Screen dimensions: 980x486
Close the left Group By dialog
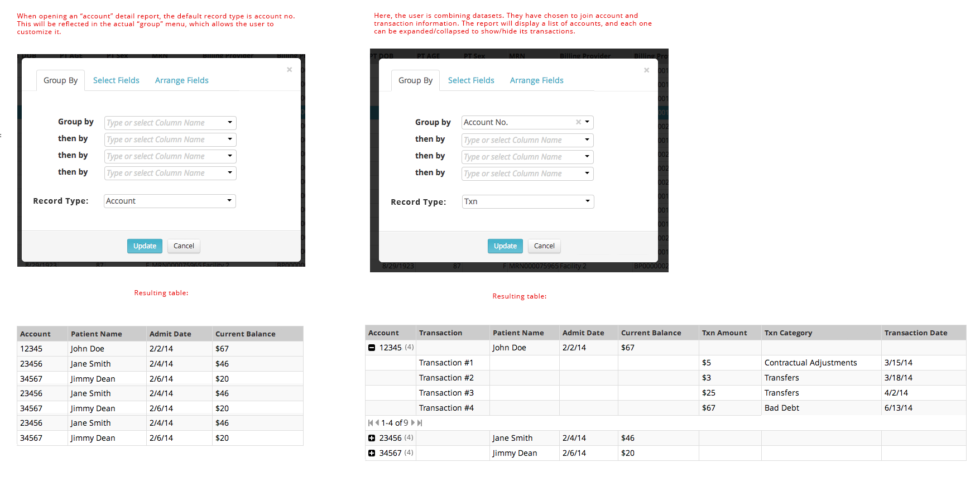pyautogui.click(x=289, y=70)
